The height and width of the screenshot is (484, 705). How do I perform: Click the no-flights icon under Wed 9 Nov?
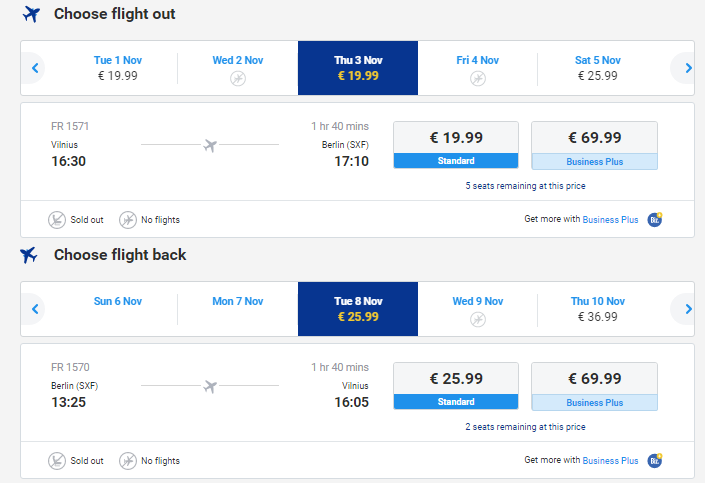(x=477, y=320)
